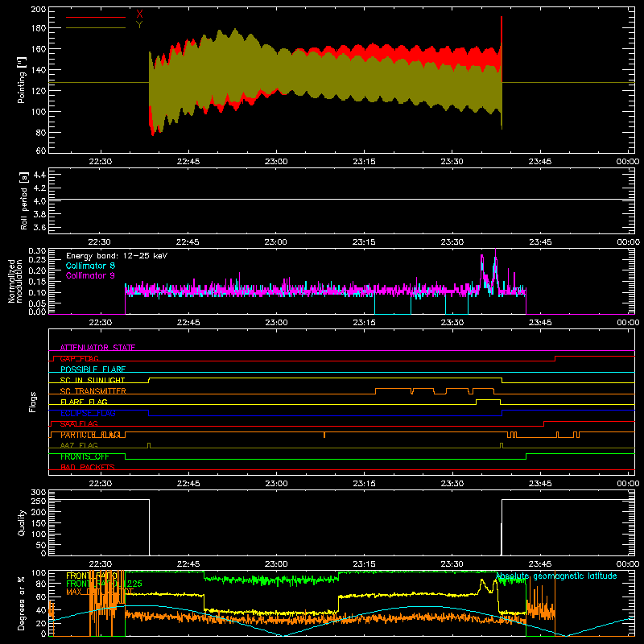Click the ATTENUATOR_STATE flag label
Image resolution: width=644 pixels, height=644 pixels.
click(97, 348)
